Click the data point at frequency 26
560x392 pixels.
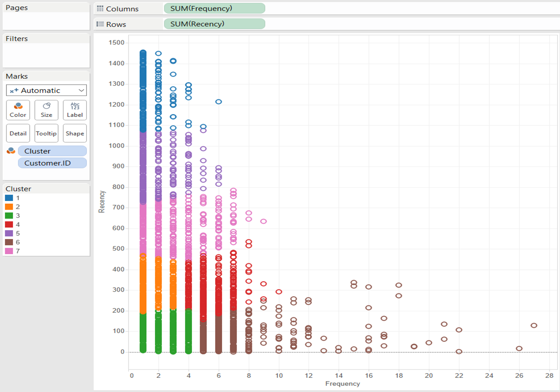pos(519,348)
